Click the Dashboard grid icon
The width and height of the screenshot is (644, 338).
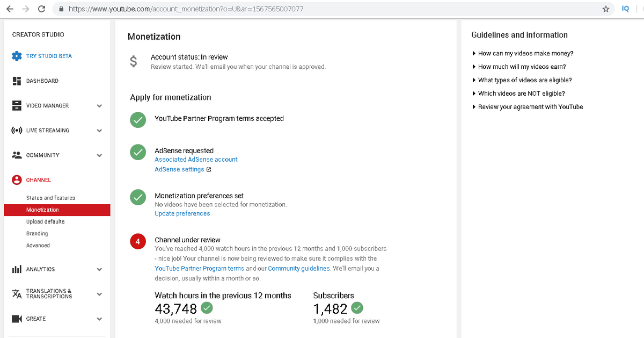pos(17,81)
